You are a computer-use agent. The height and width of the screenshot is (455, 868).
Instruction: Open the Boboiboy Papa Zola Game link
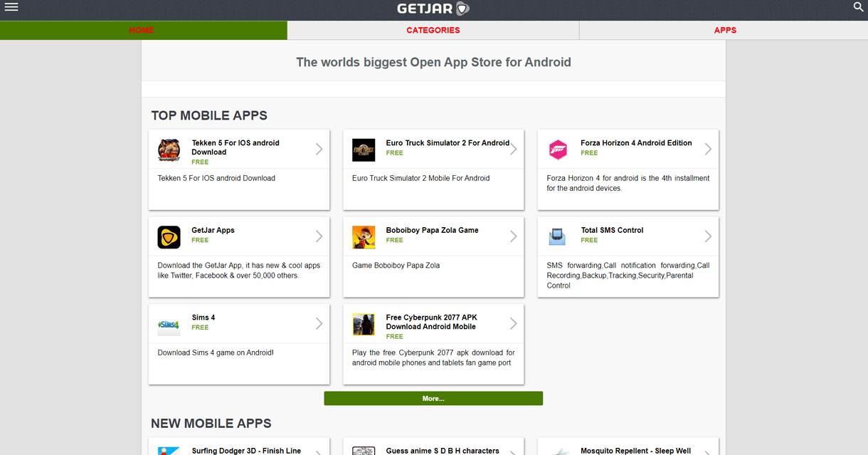[x=432, y=230]
